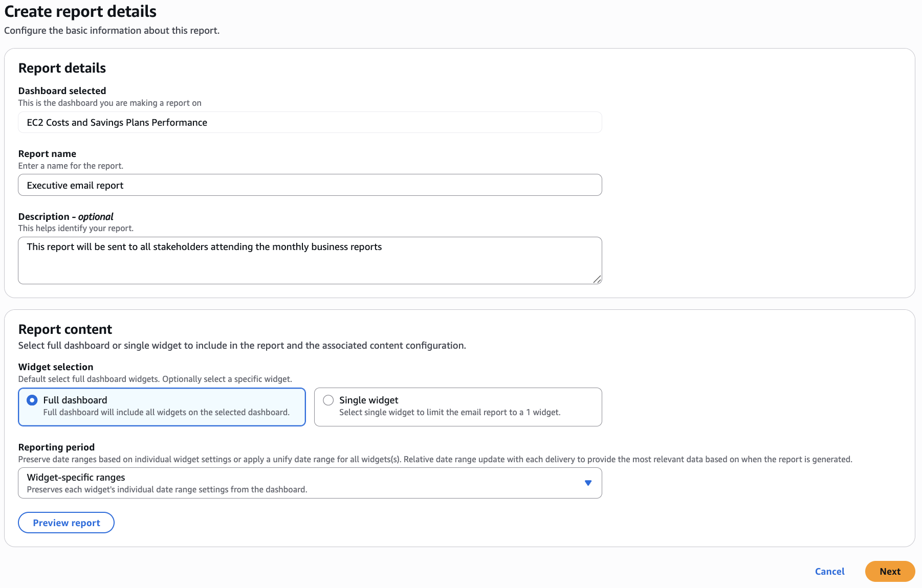The image size is (922, 588).
Task: Choose the Single widget option
Action: (328, 400)
